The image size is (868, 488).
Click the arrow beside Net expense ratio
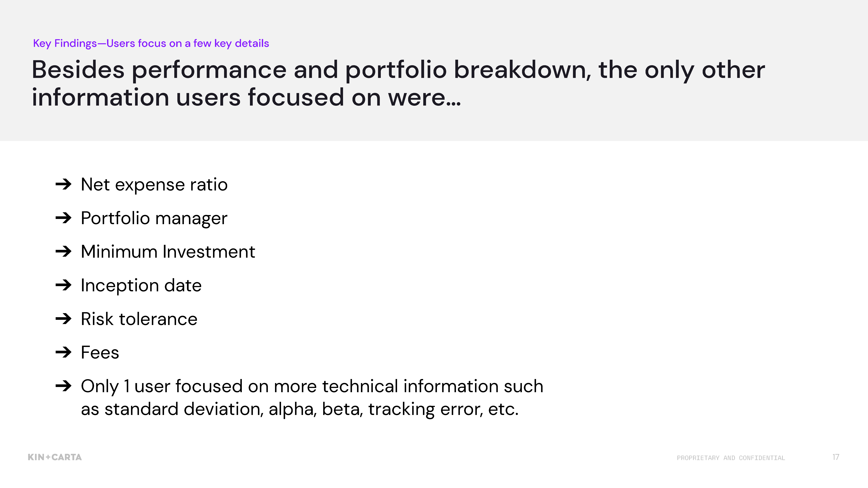coord(63,184)
